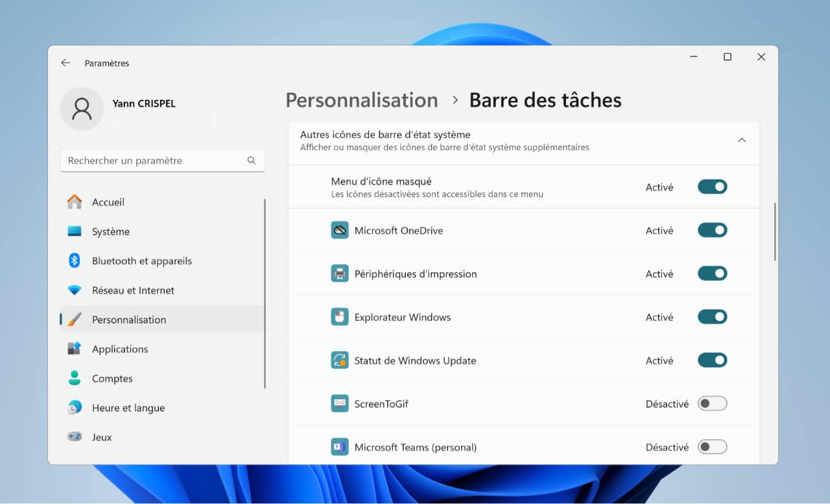Click the Périphériques d'impression printer icon
Screen dimensions: 830x504
click(339, 273)
